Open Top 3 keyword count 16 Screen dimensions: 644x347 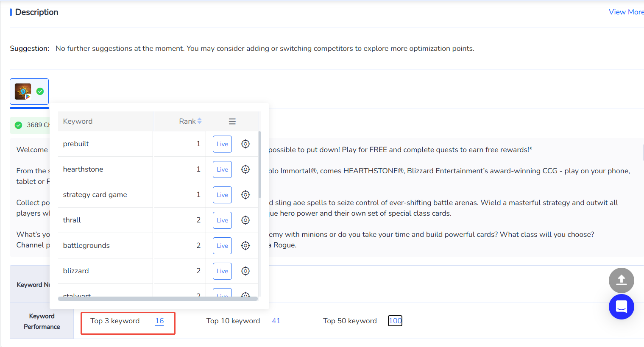pyautogui.click(x=159, y=321)
